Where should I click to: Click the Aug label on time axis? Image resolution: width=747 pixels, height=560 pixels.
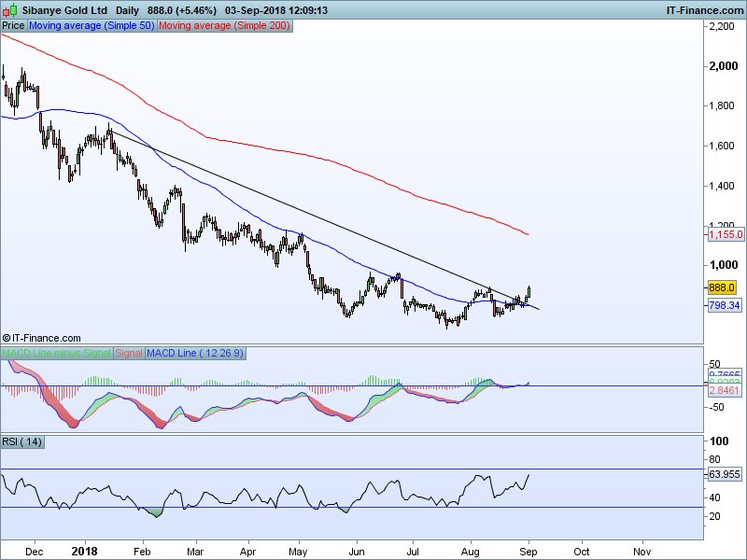[x=471, y=552]
